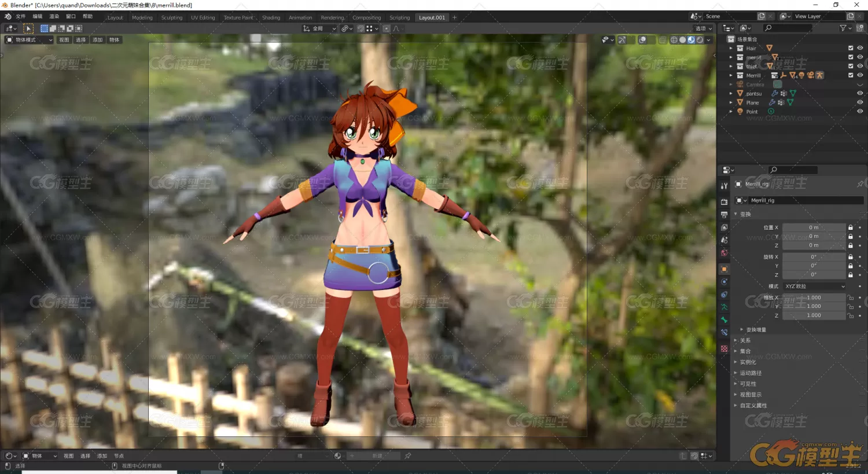
Task: Expand the 可见性 panel
Action: 748,384
